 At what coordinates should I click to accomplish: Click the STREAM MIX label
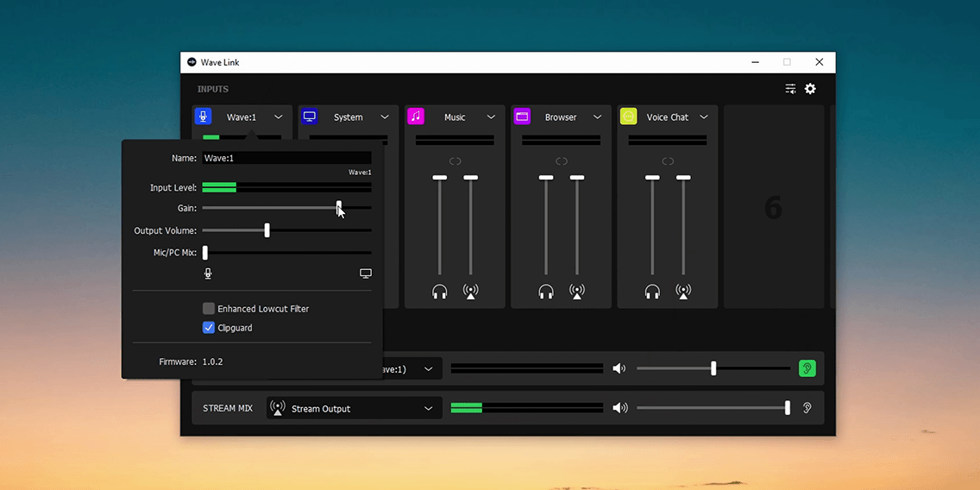[x=228, y=408]
